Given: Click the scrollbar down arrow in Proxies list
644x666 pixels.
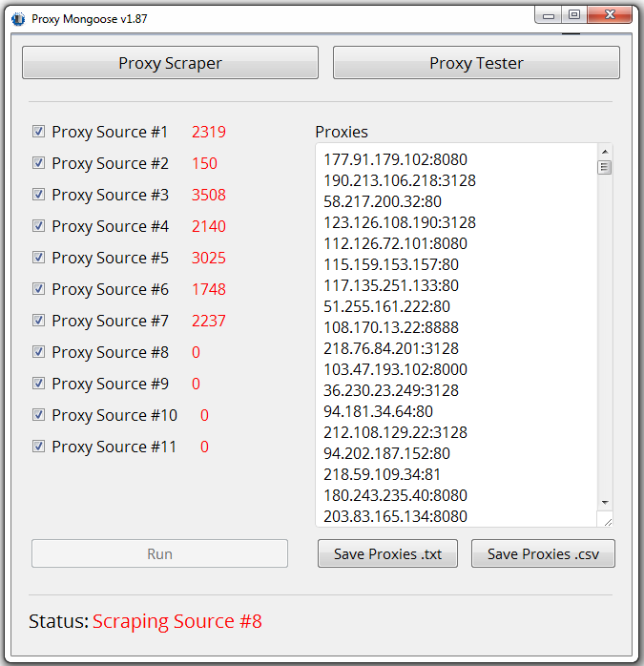Looking at the screenshot, I should pyautogui.click(x=605, y=503).
